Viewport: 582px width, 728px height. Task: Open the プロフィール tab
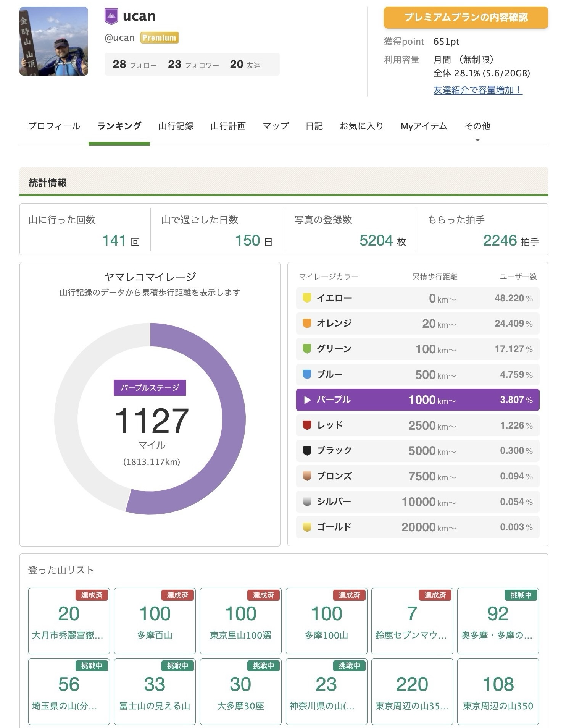[54, 126]
